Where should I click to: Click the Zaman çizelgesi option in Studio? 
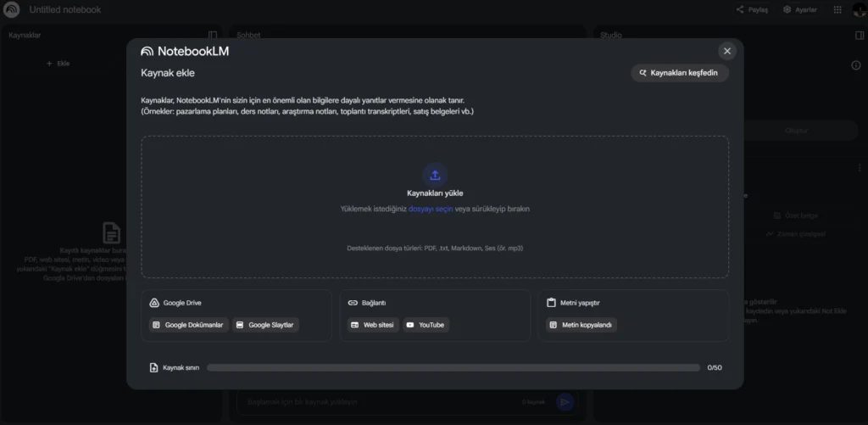click(x=797, y=234)
